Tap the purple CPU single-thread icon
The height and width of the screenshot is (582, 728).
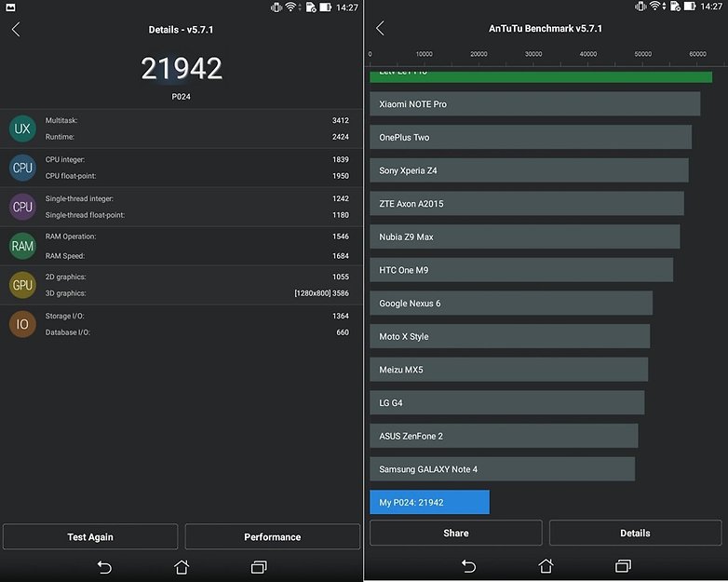[22, 207]
